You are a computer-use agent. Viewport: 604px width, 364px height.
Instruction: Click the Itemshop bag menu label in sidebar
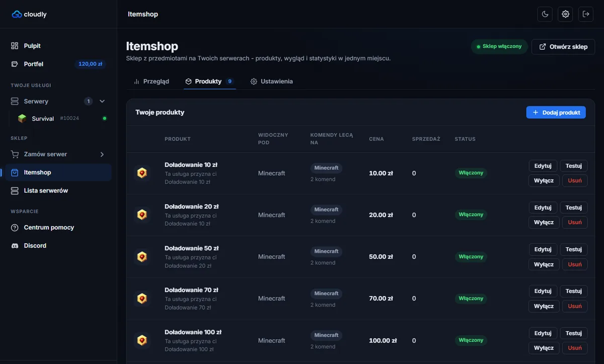point(37,172)
